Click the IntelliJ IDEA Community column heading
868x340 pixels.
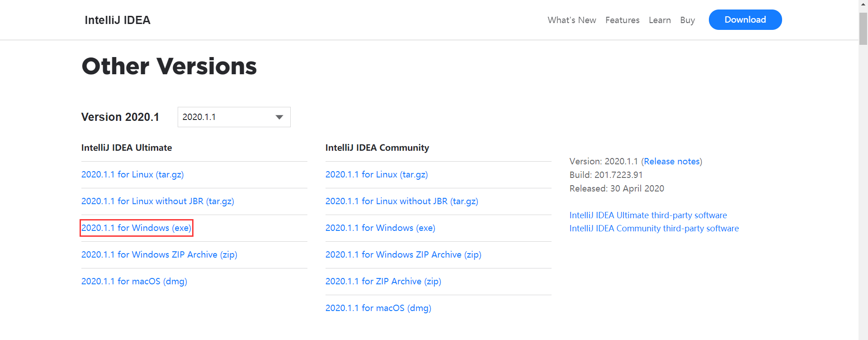click(x=377, y=148)
